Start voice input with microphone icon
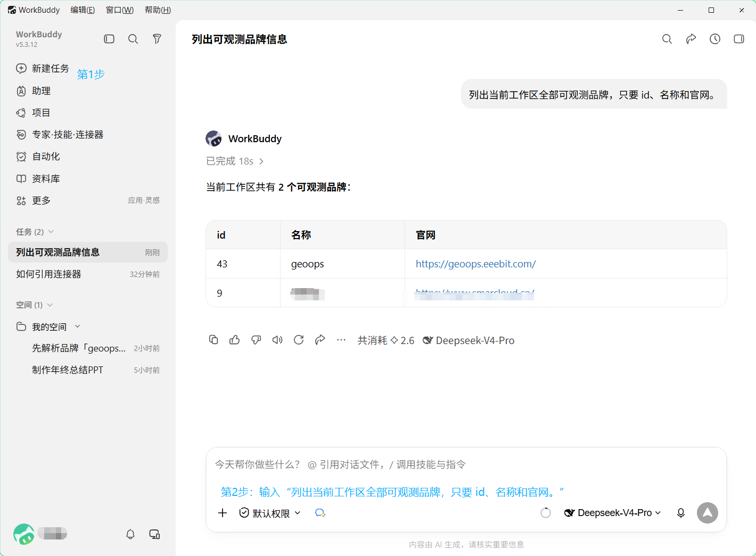The image size is (756, 556). click(x=681, y=513)
